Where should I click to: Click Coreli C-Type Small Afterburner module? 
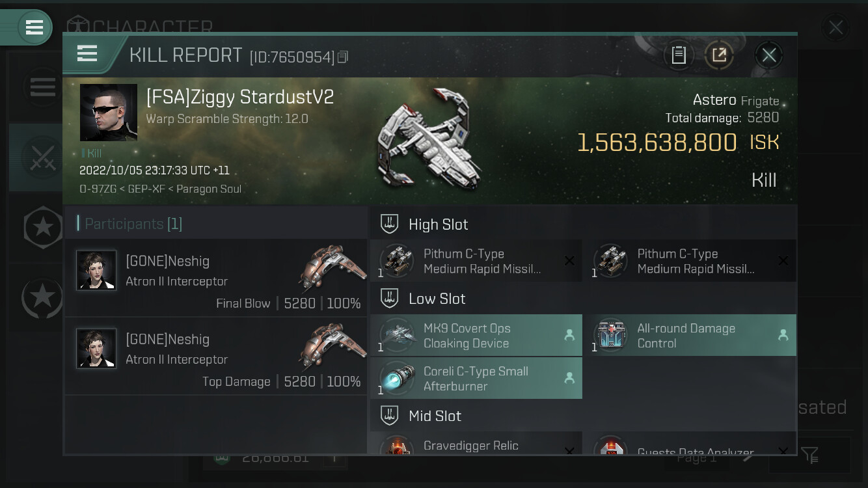coord(476,379)
